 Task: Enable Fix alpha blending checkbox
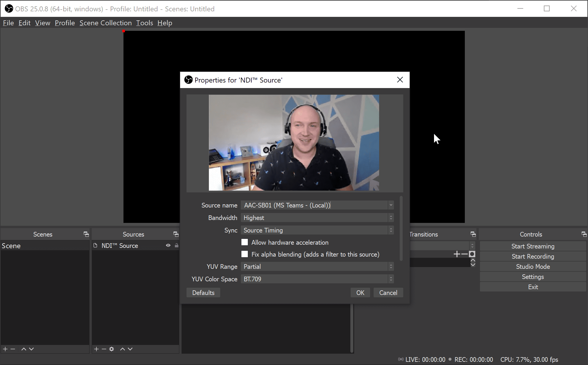(x=245, y=254)
